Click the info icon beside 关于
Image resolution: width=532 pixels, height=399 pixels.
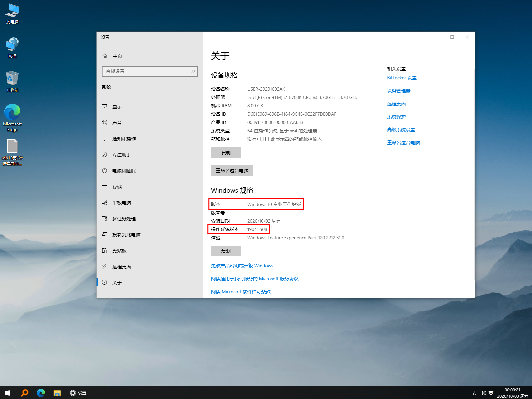[x=105, y=282]
